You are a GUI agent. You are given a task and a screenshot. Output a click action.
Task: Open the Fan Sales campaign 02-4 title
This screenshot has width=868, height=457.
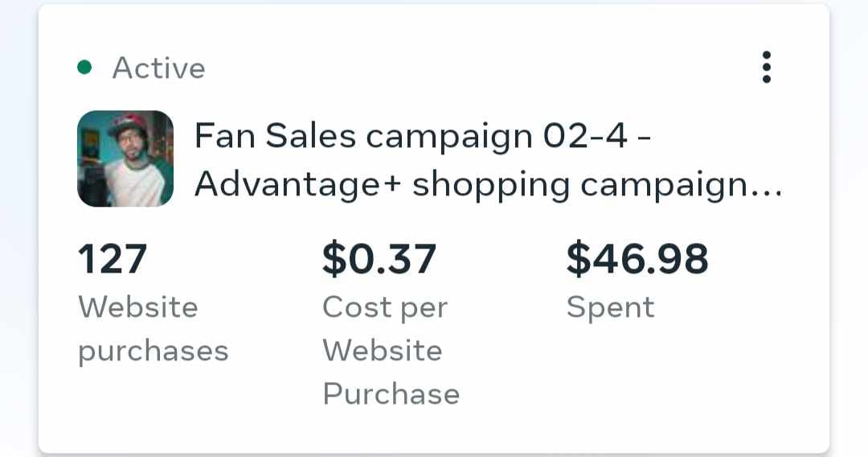point(423,136)
